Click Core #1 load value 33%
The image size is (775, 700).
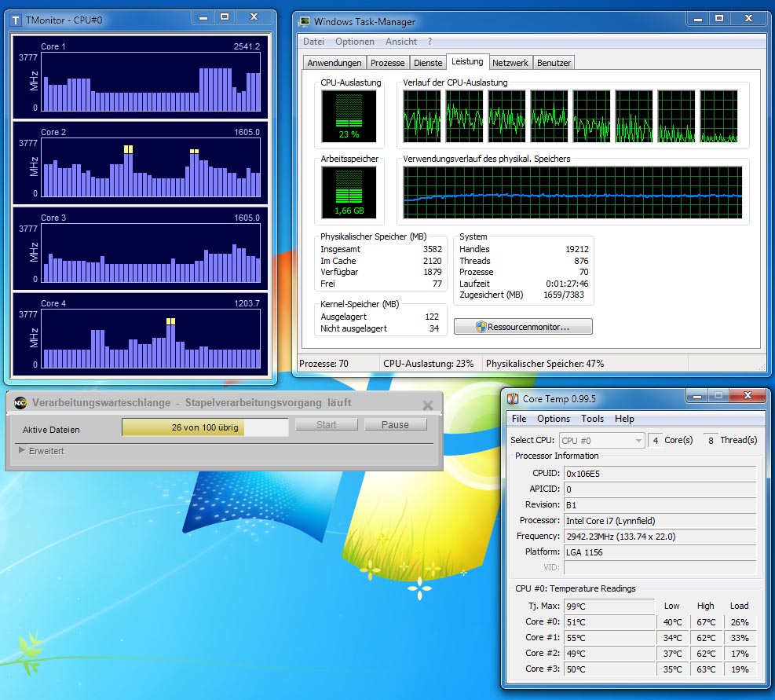coord(740,638)
